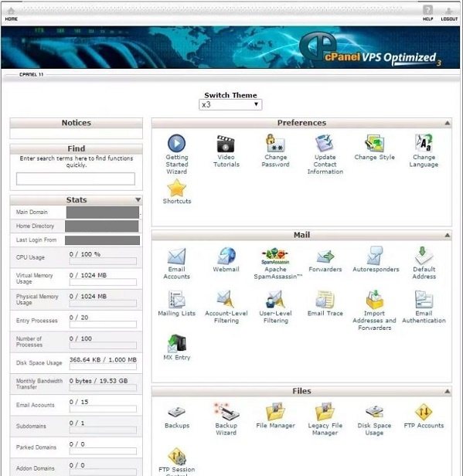Click the '368.64 KB / 1,000 MB' value
The image size is (463, 476).
pos(103,360)
